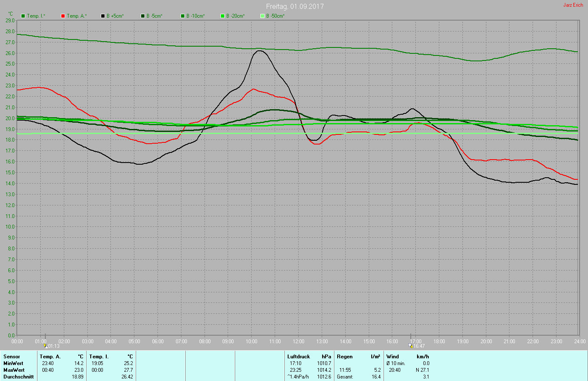
Task: Click the Sensor header in stats table
Action: [11, 357]
